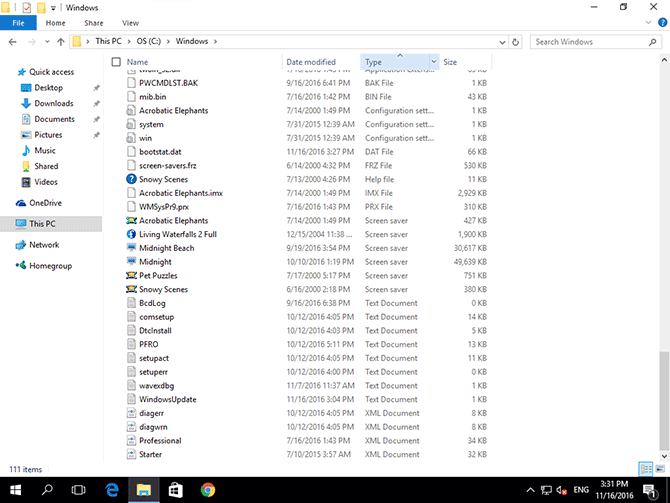The height and width of the screenshot is (503, 670).
Task: Open the File menu
Action: coord(18,23)
